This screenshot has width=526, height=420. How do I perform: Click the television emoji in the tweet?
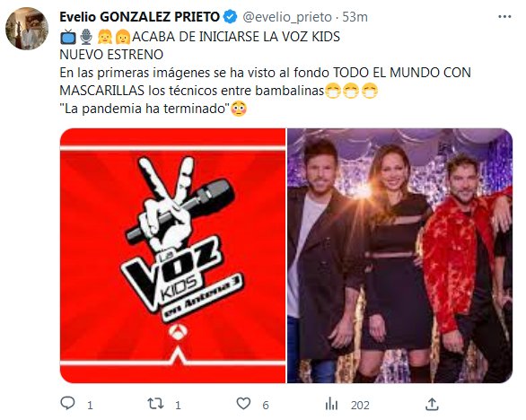tap(68, 37)
